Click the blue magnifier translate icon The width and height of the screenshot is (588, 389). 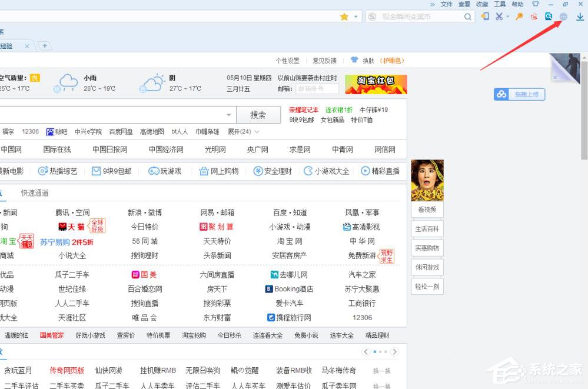549,16
